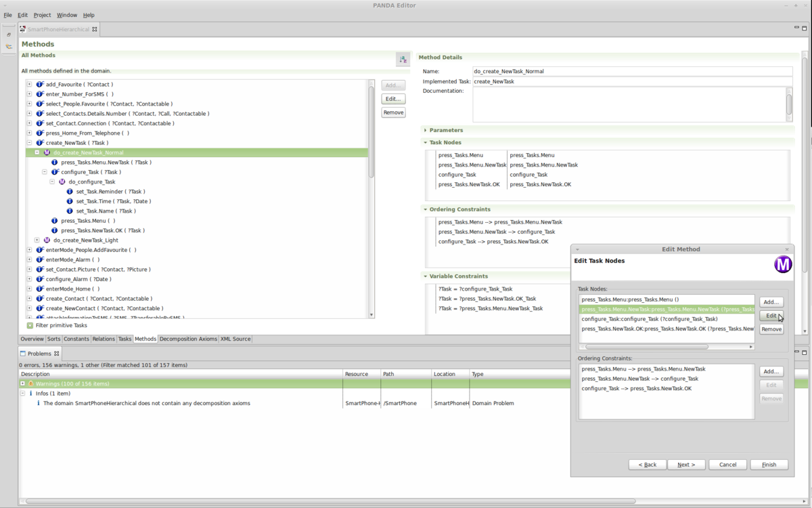812x508 pixels.
Task: Open the Project menu
Action: point(42,15)
